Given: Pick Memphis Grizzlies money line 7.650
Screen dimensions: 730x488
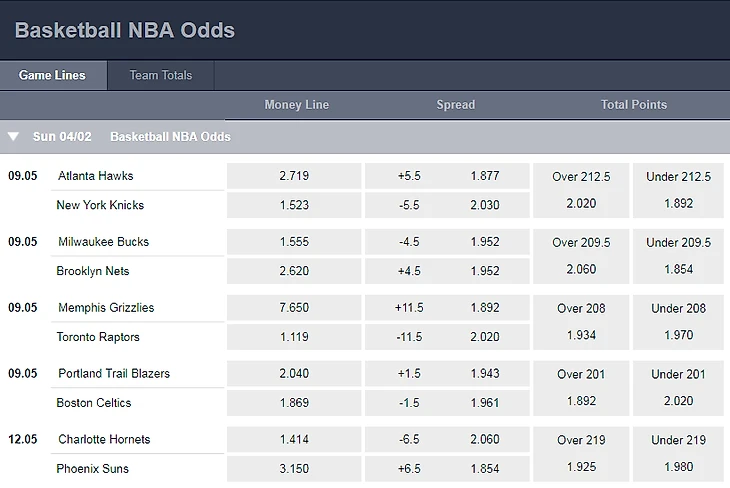Looking at the screenshot, I should pos(294,307).
